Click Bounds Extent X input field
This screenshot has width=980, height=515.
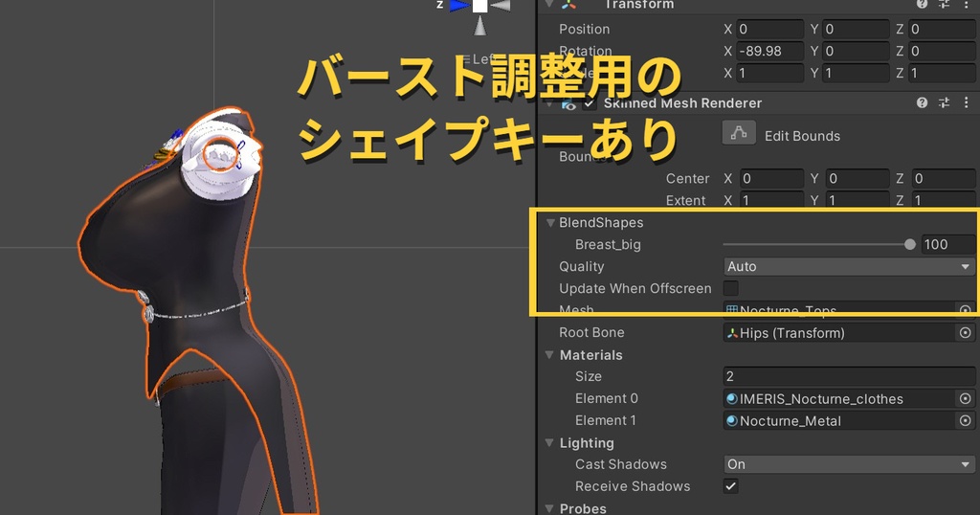pos(772,200)
